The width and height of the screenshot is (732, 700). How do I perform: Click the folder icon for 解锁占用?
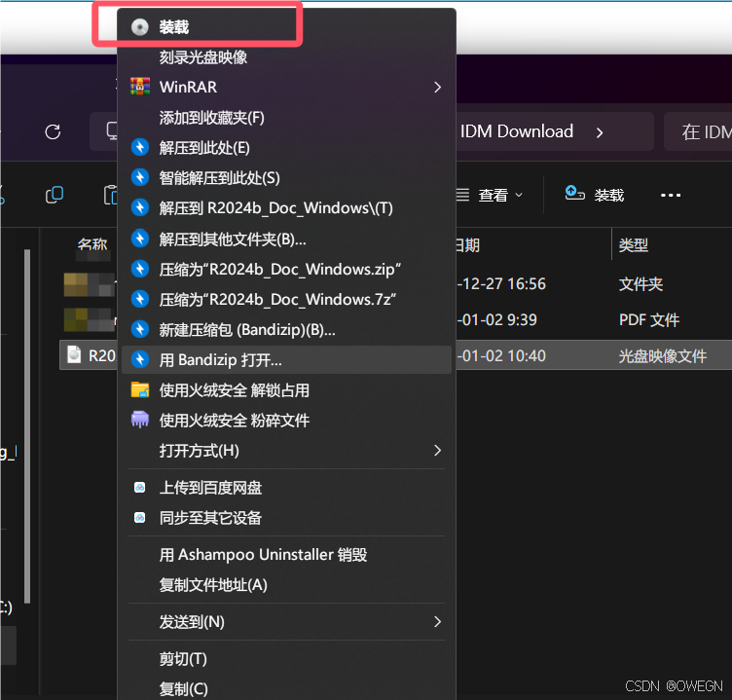pyautogui.click(x=140, y=389)
